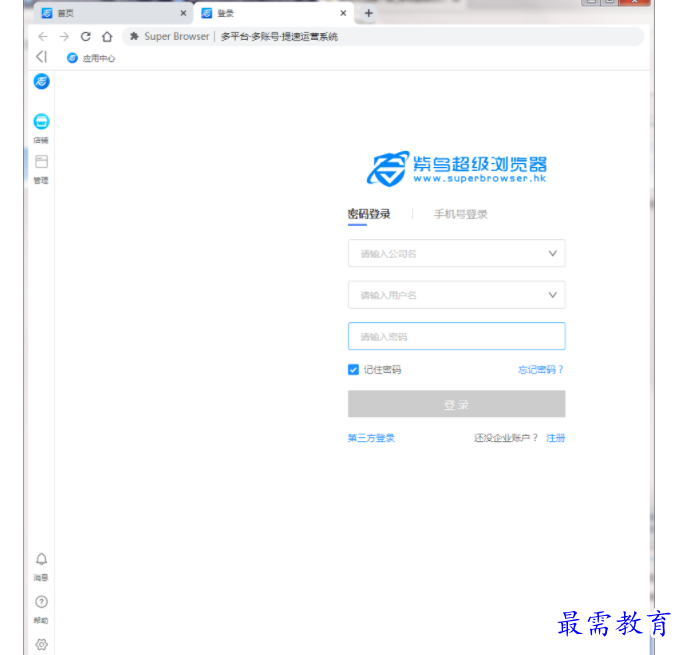Focus the password input field
Image resolution: width=679 pixels, height=655 pixels.
(x=456, y=336)
